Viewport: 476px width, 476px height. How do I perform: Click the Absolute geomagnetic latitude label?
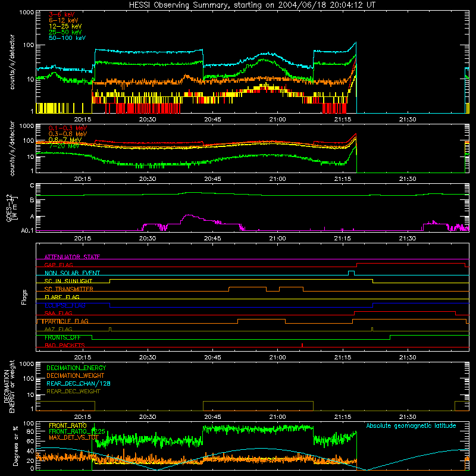coord(411,426)
